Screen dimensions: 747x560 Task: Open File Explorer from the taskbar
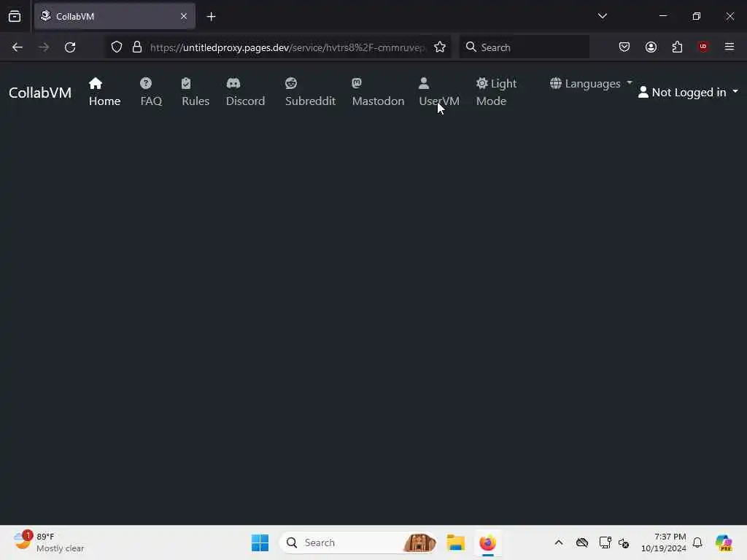pyautogui.click(x=455, y=542)
